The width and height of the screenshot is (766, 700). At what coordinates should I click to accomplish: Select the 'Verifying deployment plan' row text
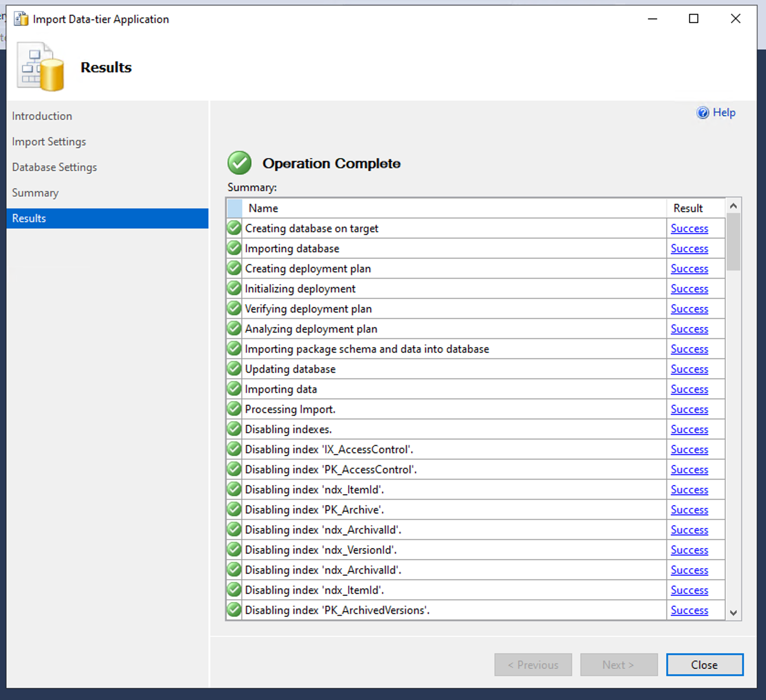[309, 309]
